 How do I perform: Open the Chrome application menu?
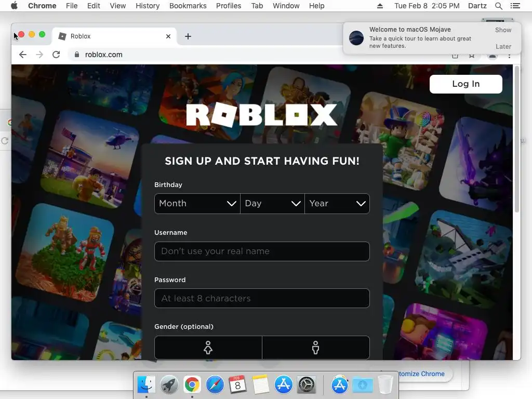tap(42, 6)
